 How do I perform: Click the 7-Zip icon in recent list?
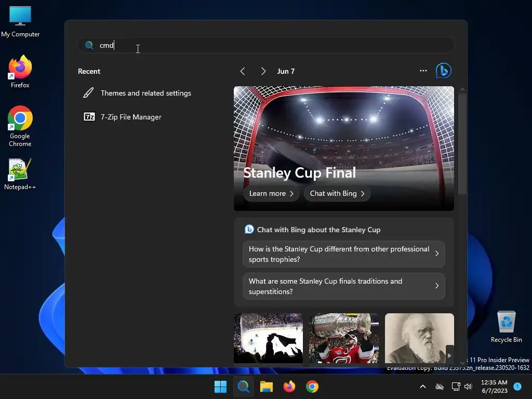(x=89, y=117)
